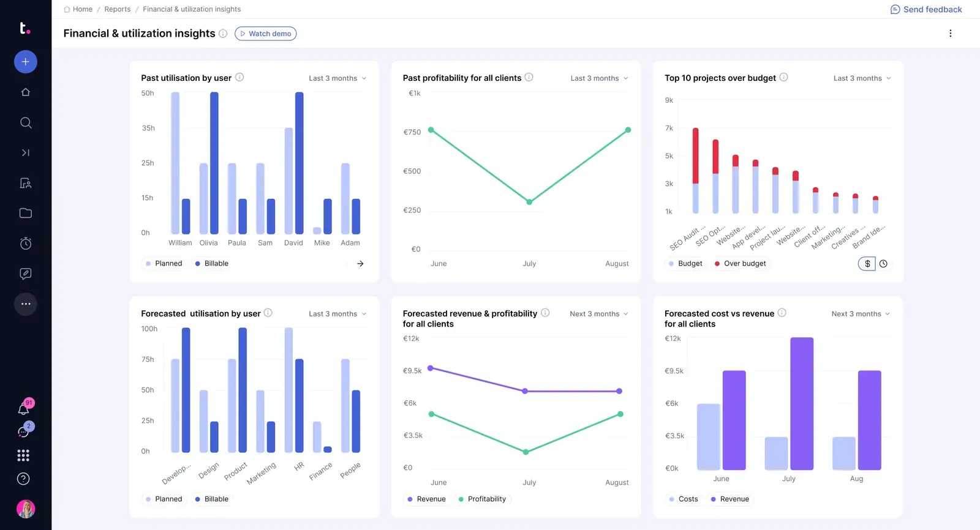Image resolution: width=980 pixels, height=530 pixels.
Task: Open the home icon in sidebar
Action: point(25,92)
